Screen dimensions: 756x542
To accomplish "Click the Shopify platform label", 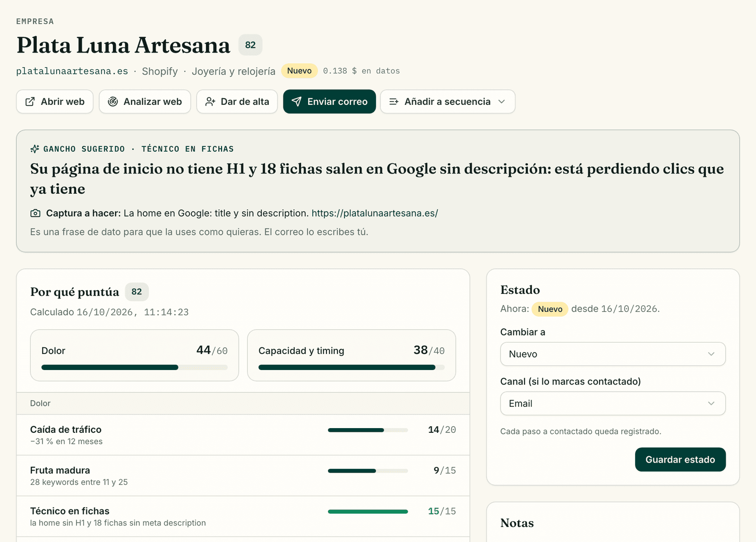I will 160,71.
